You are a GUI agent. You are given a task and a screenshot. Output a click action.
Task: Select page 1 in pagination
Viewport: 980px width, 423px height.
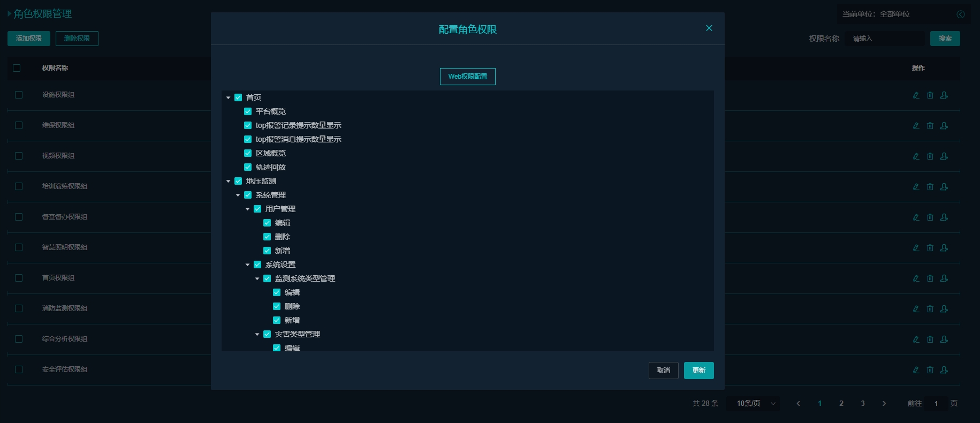pos(820,403)
